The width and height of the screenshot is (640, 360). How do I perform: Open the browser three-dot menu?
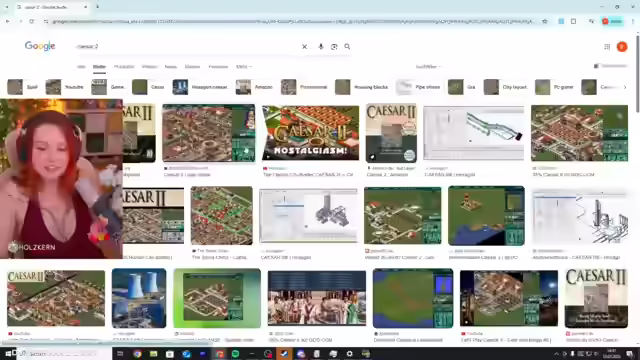pyautogui.click(x=633, y=21)
